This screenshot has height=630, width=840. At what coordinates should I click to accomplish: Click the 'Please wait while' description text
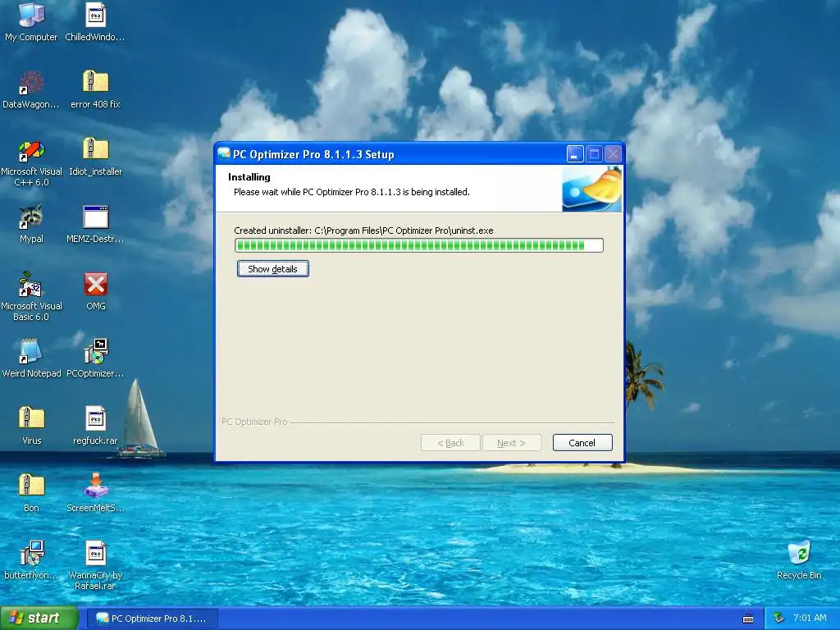pos(351,192)
